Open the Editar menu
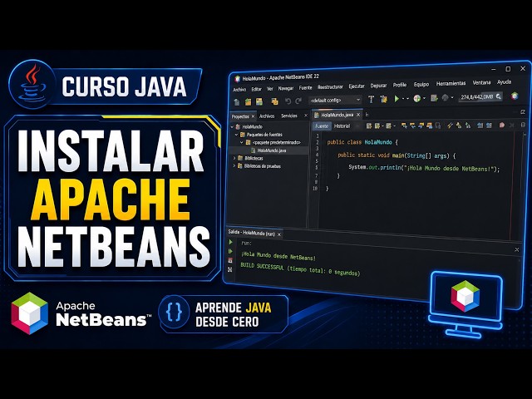Screen dimensions: 532x399 coord(257,89)
